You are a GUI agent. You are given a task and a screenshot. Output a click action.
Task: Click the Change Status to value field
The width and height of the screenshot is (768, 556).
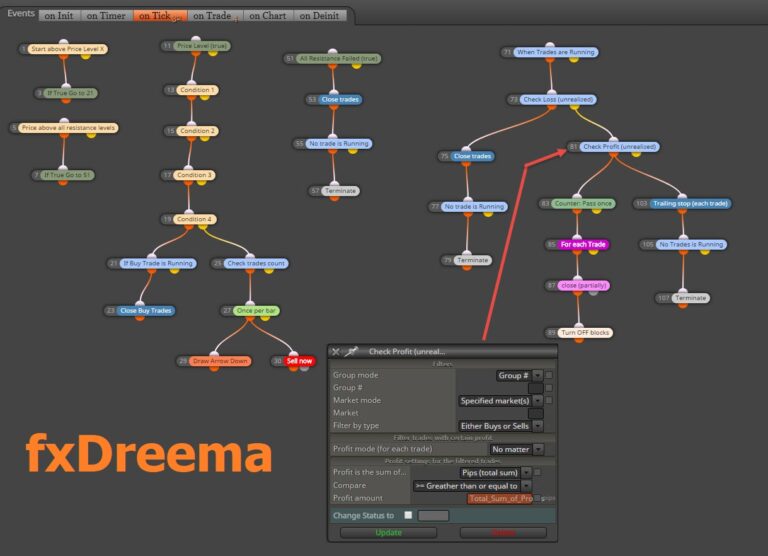(x=433, y=515)
